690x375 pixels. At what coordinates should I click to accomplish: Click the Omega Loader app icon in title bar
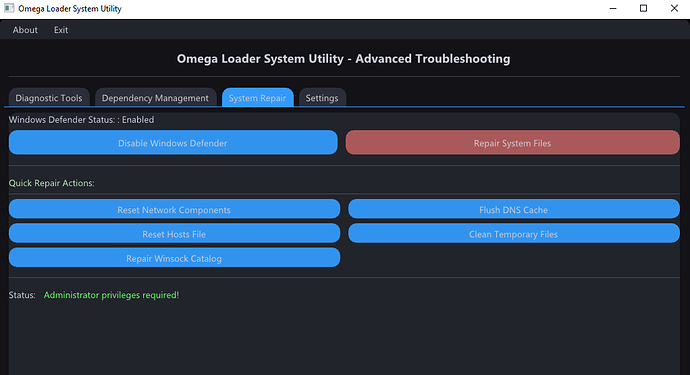coord(9,8)
